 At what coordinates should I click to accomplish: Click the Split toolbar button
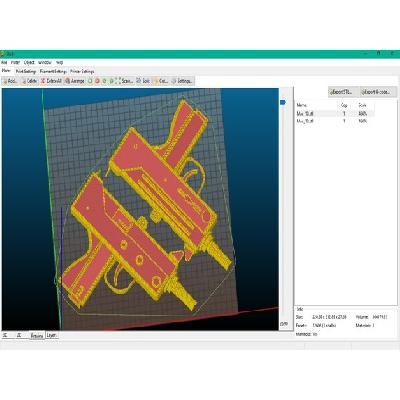[x=143, y=81]
